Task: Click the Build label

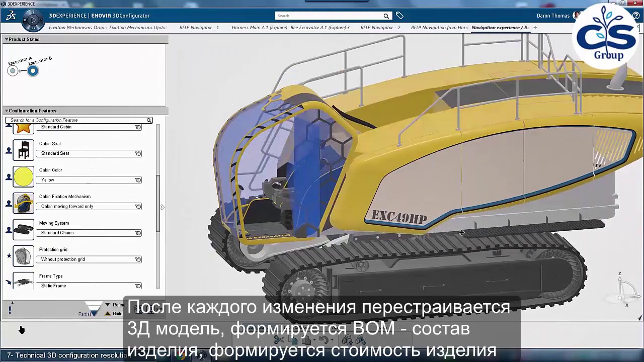Action: (x=118, y=314)
